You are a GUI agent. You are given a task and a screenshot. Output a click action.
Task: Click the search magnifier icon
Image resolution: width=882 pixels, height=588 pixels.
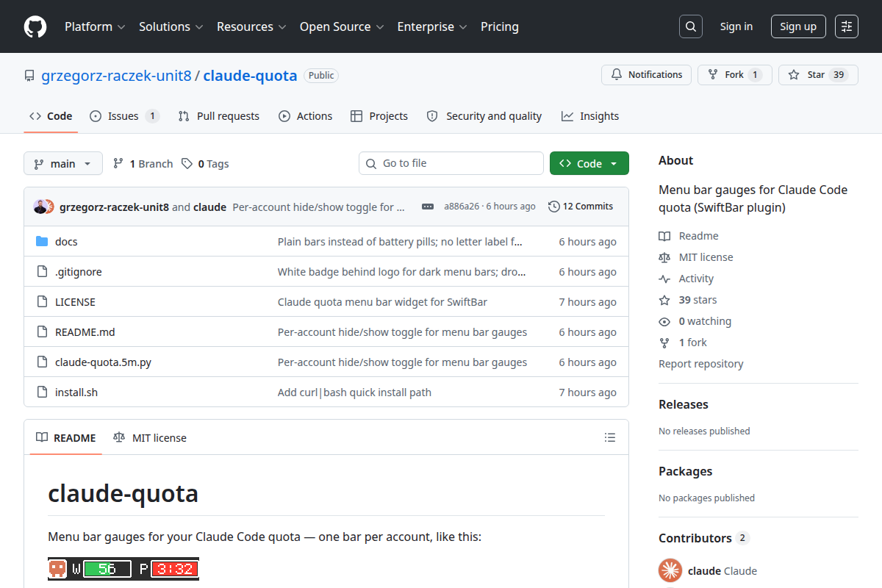click(x=690, y=26)
